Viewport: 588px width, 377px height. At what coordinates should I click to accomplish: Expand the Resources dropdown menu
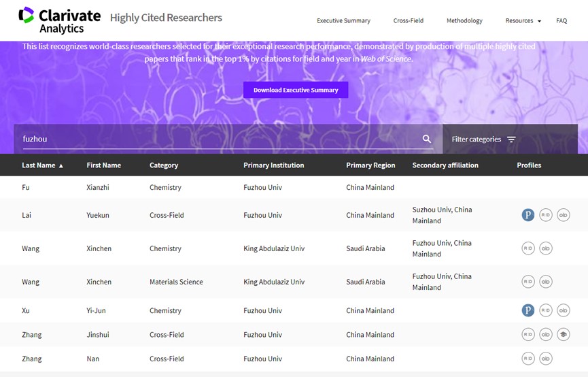click(x=523, y=21)
